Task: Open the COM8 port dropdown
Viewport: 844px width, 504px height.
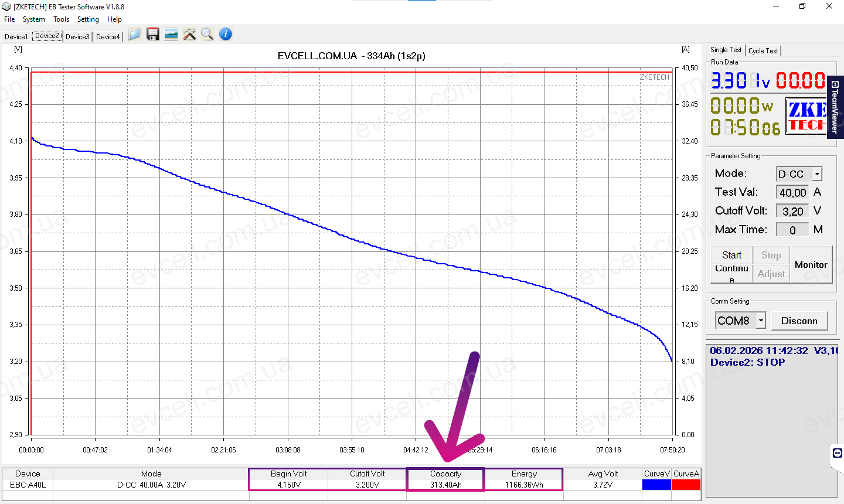Action: [761, 321]
